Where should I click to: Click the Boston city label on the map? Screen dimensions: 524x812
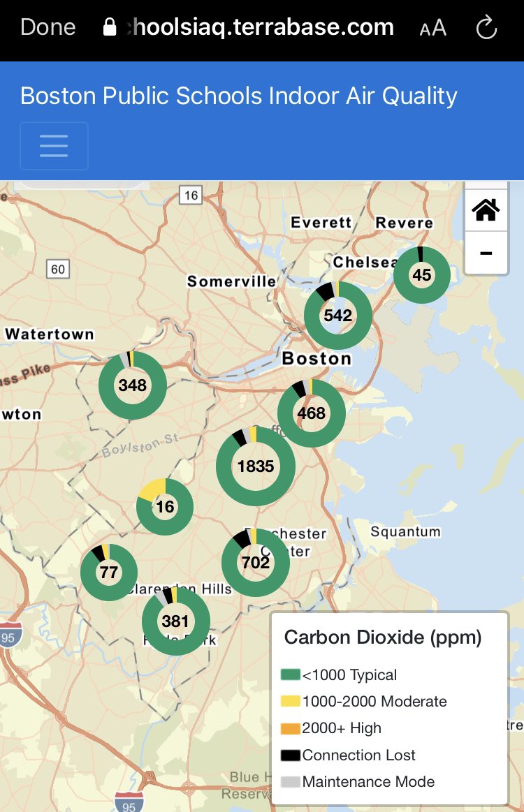[x=316, y=358]
